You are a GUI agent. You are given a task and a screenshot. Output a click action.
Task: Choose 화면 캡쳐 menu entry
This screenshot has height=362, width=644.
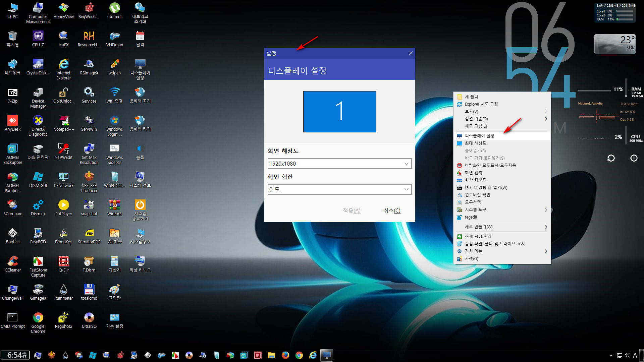click(x=502, y=173)
